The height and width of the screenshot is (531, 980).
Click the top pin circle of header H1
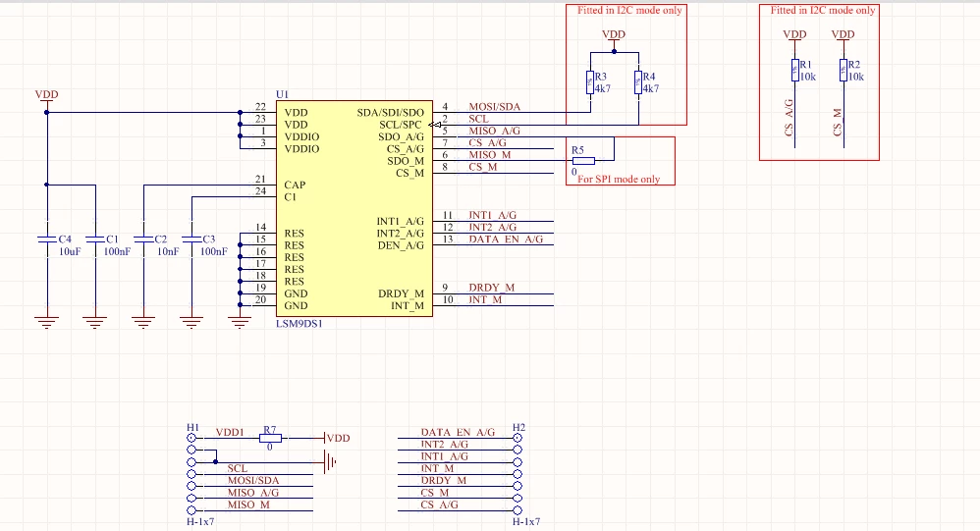tap(191, 439)
